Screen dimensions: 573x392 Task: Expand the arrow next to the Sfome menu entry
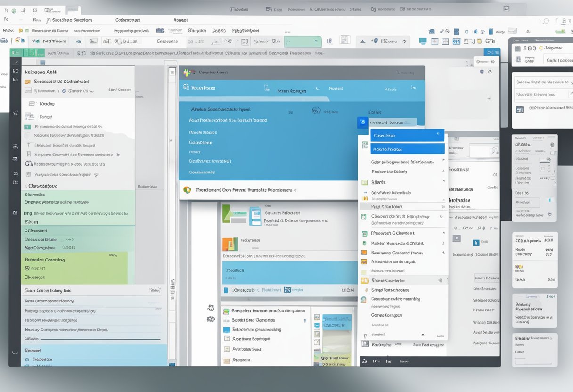pyautogui.click(x=442, y=182)
